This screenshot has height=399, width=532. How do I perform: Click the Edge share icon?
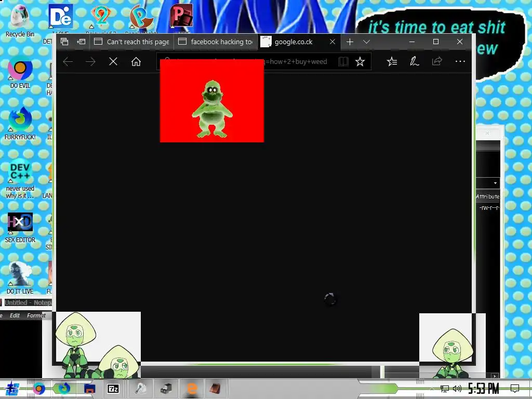point(437,61)
